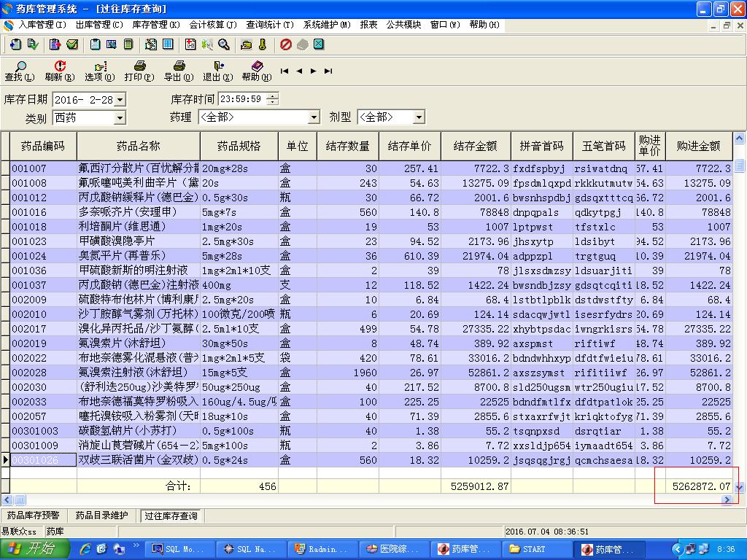This screenshot has width=747, height=560.
Task: Click the 刷新(R) refresh button
Action: click(60, 71)
